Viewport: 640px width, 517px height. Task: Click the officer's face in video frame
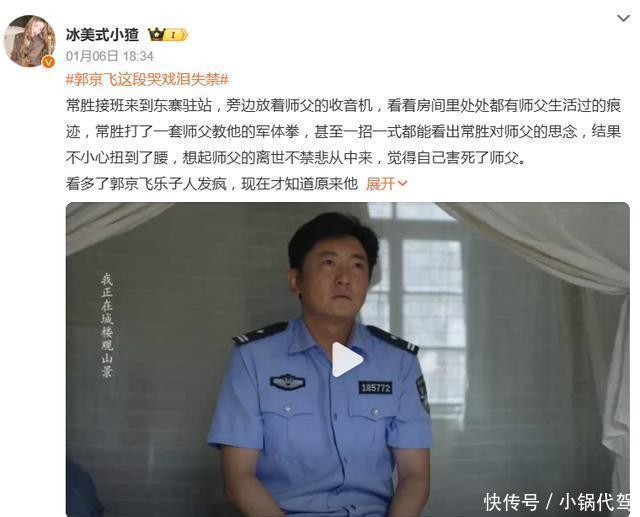point(337,282)
